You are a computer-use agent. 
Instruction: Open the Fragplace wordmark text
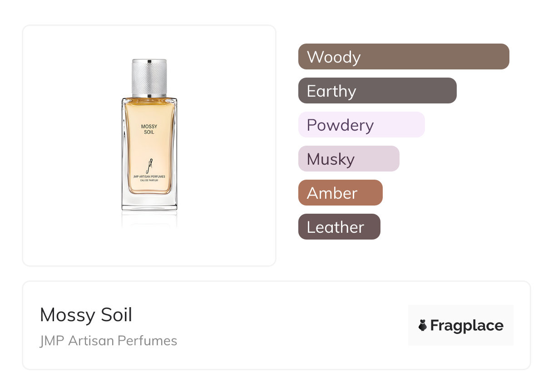[467, 325]
